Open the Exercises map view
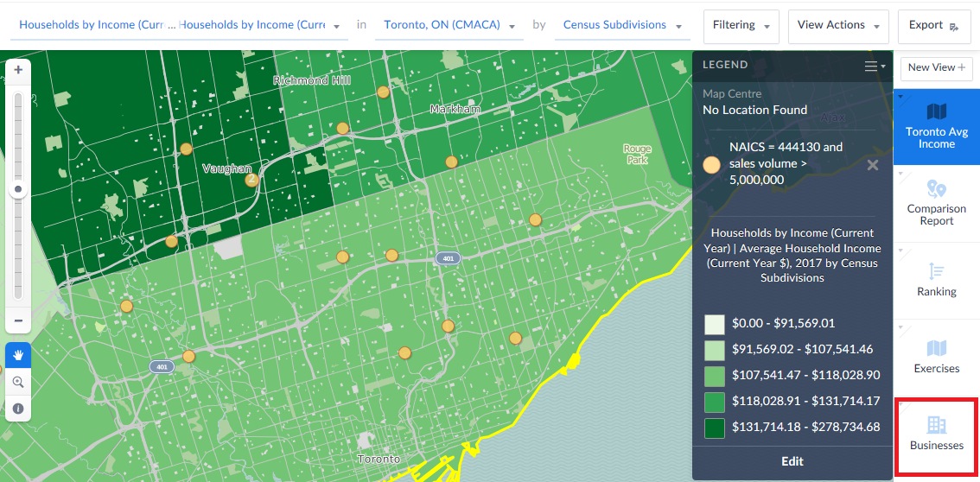 pyautogui.click(x=937, y=357)
